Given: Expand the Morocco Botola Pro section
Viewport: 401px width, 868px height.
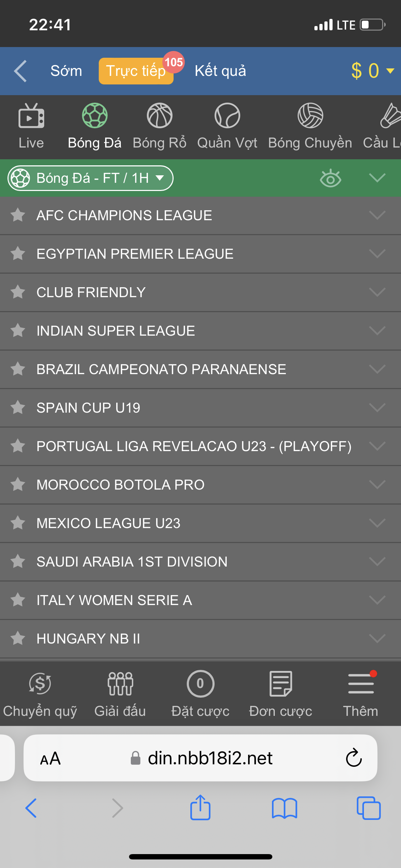Looking at the screenshot, I should (x=377, y=485).
